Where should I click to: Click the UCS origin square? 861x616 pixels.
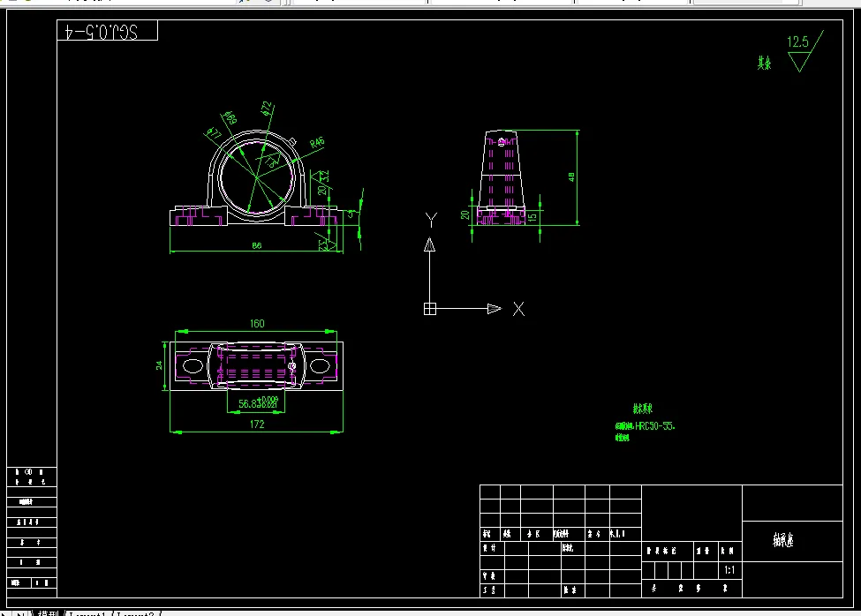430,309
